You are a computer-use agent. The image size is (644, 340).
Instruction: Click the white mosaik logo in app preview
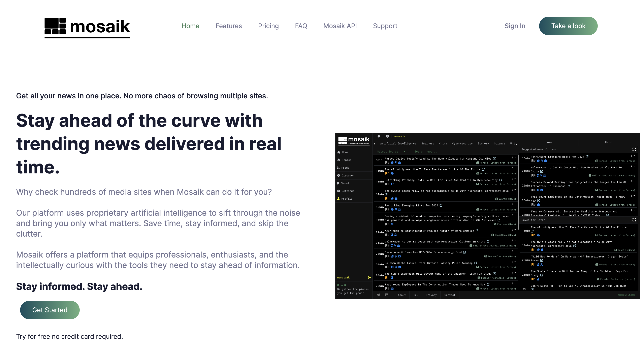point(354,141)
